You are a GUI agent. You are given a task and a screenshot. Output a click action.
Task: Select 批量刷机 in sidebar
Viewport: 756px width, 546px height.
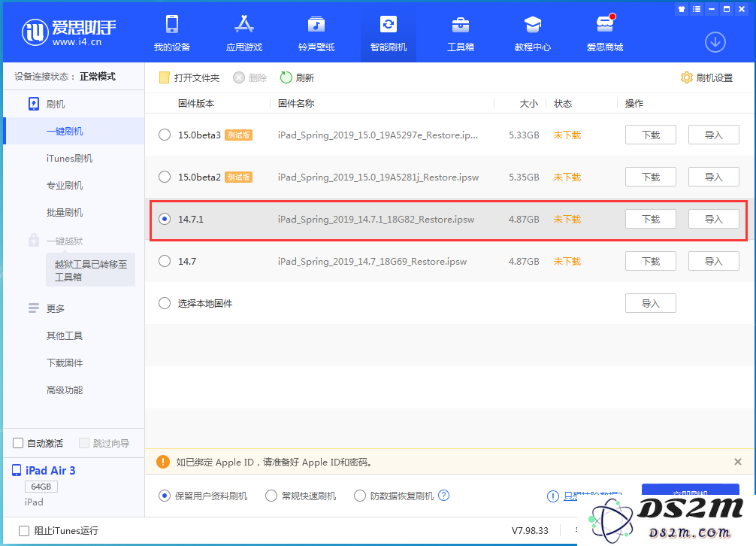pyautogui.click(x=65, y=212)
